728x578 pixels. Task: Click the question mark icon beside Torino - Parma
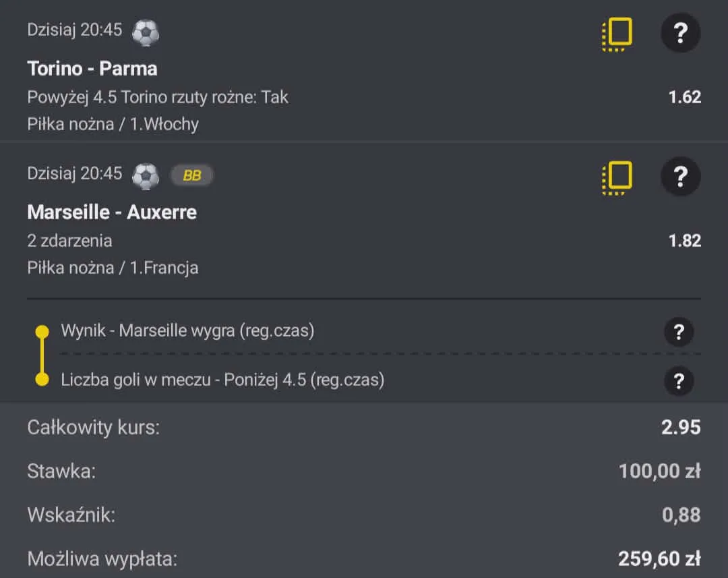(x=681, y=32)
